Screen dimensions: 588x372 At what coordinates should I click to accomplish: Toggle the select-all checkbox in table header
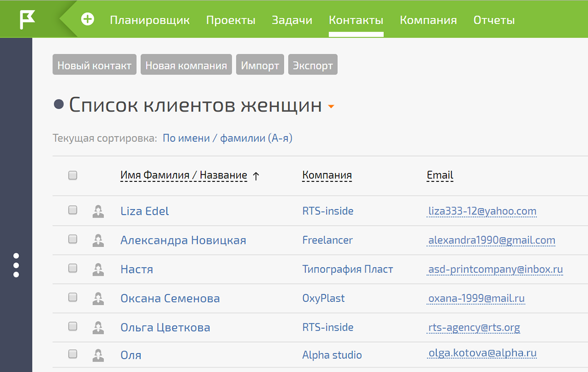pyautogui.click(x=73, y=175)
